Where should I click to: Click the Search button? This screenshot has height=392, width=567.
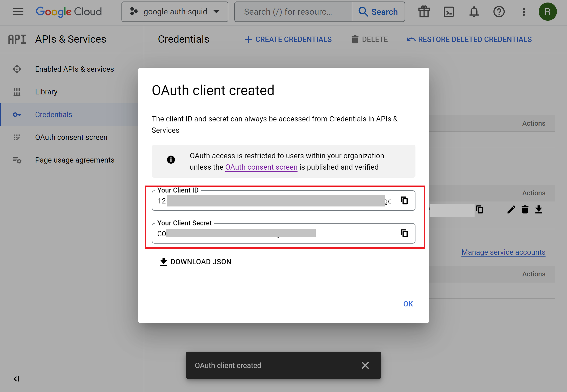click(378, 12)
